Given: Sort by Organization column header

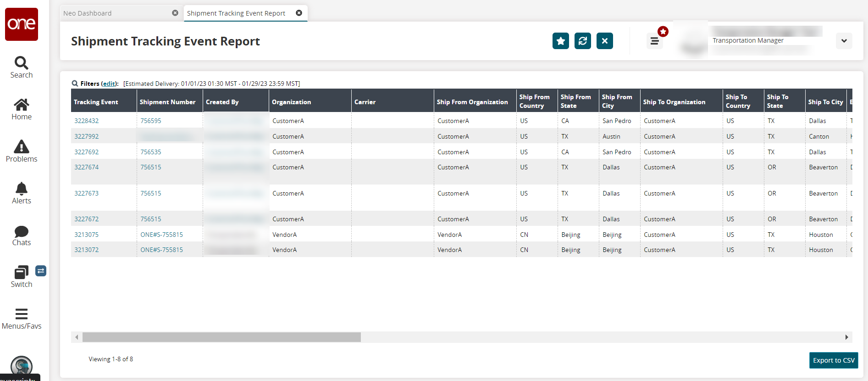Looking at the screenshot, I should (x=310, y=101).
